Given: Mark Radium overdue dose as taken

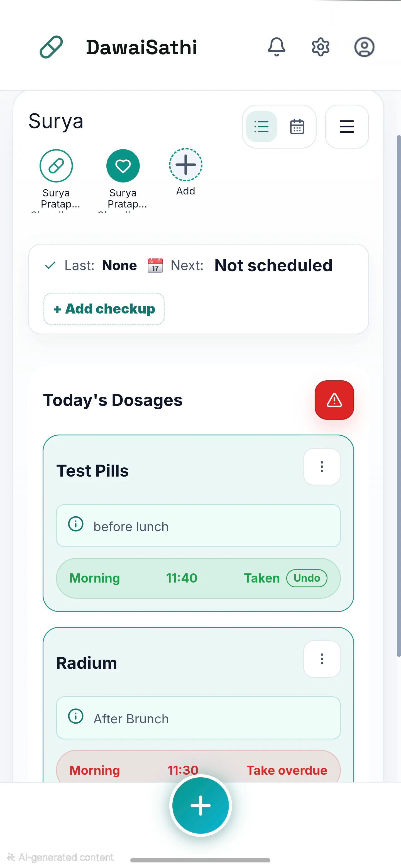Looking at the screenshot, I should (287, 770).
